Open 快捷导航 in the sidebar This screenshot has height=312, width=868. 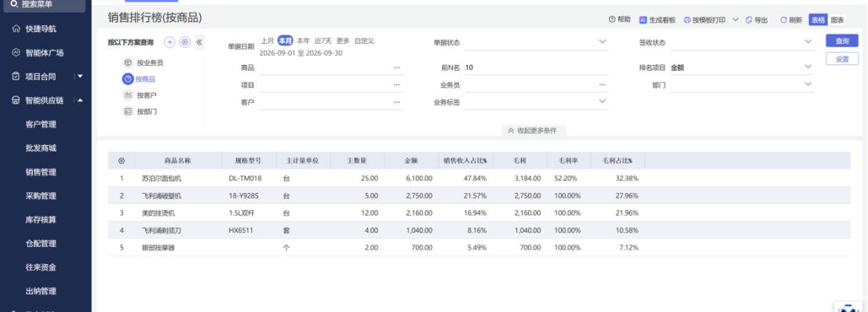pos(41,29)
